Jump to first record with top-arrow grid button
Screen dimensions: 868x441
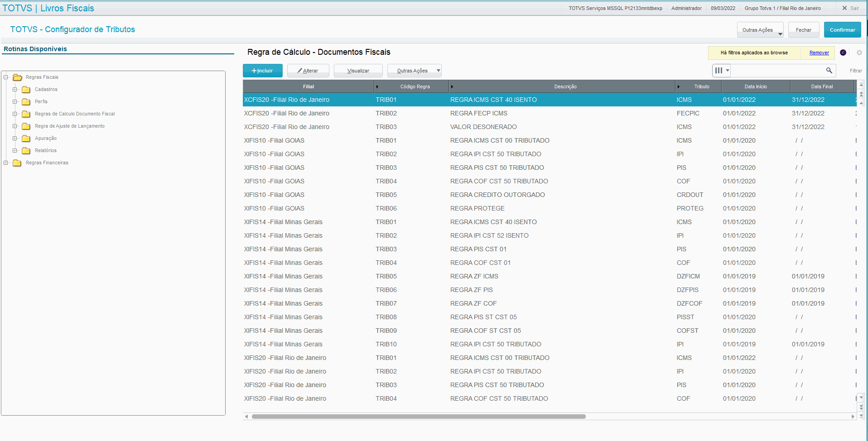click(862, 85)
